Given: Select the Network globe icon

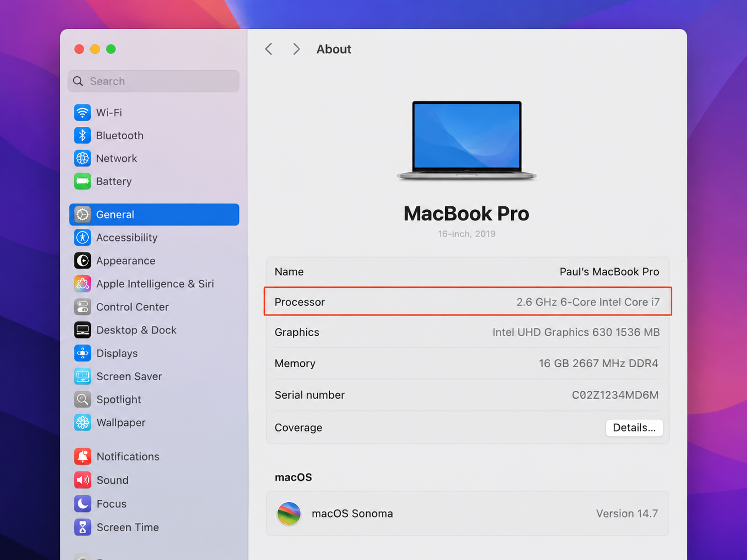Looking at the screenshot, I should point(83,158).
